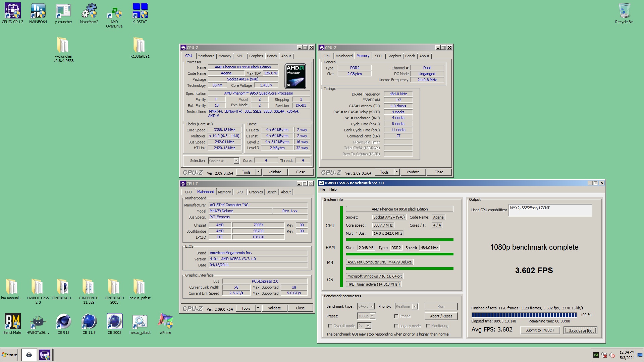Click the CPU-Z taskbar icon
The image size is (644, 362).
(45, 355)
